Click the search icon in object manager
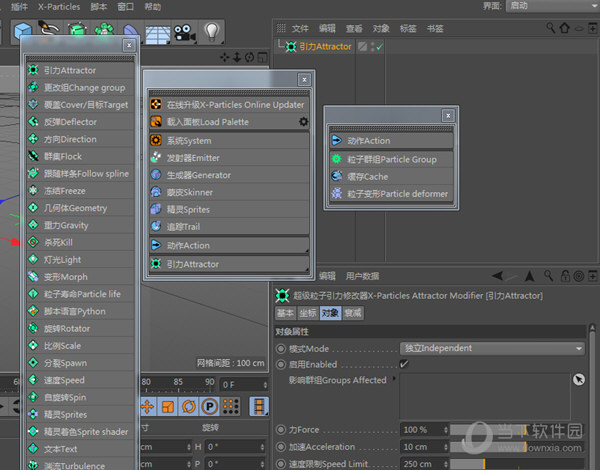The height and width of the screenshot is (470, 600). coord(551,28)
